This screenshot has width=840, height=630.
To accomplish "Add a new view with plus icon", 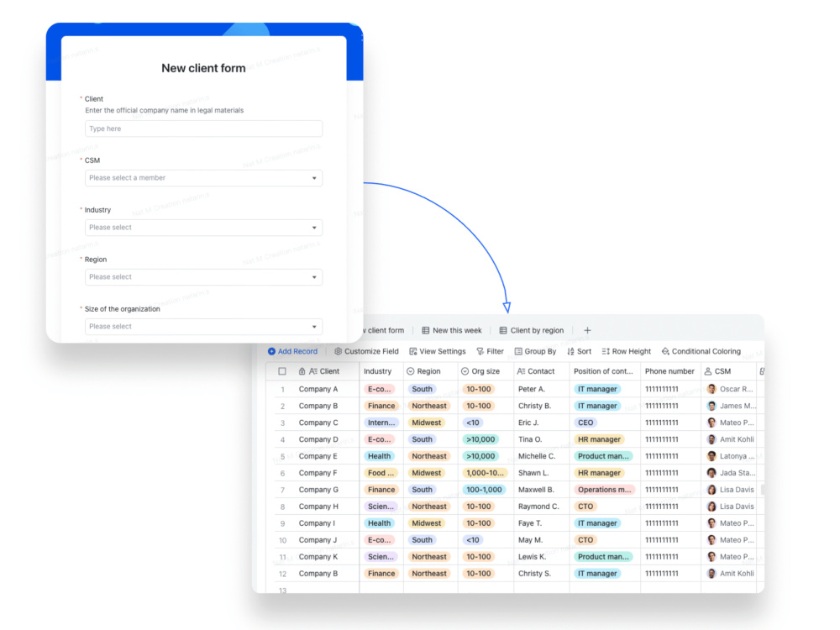I will click(x=587, y=330).
